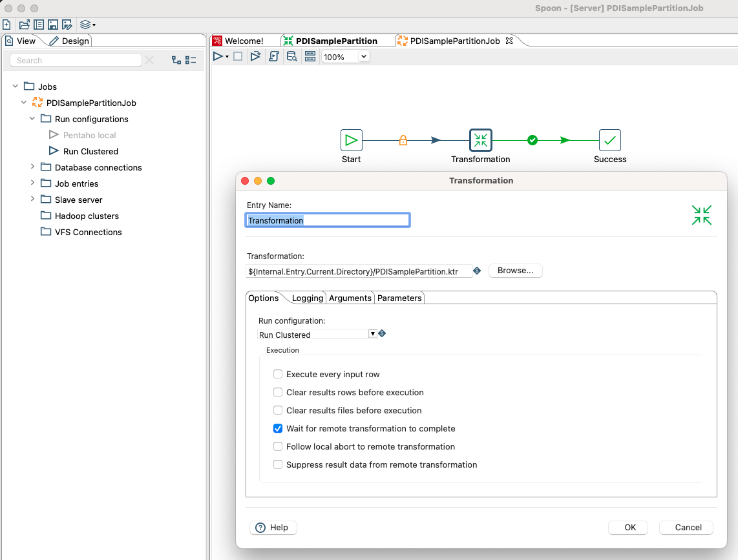Stop the job using the Stop icon
738x560 pixels.
(238, 57)
